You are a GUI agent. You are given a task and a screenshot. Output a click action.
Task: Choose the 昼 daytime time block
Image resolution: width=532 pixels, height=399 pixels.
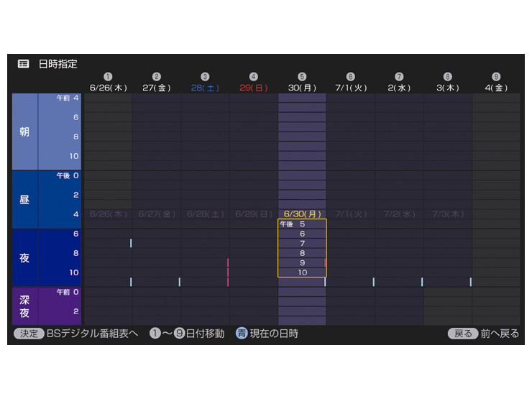pos(24,199)
